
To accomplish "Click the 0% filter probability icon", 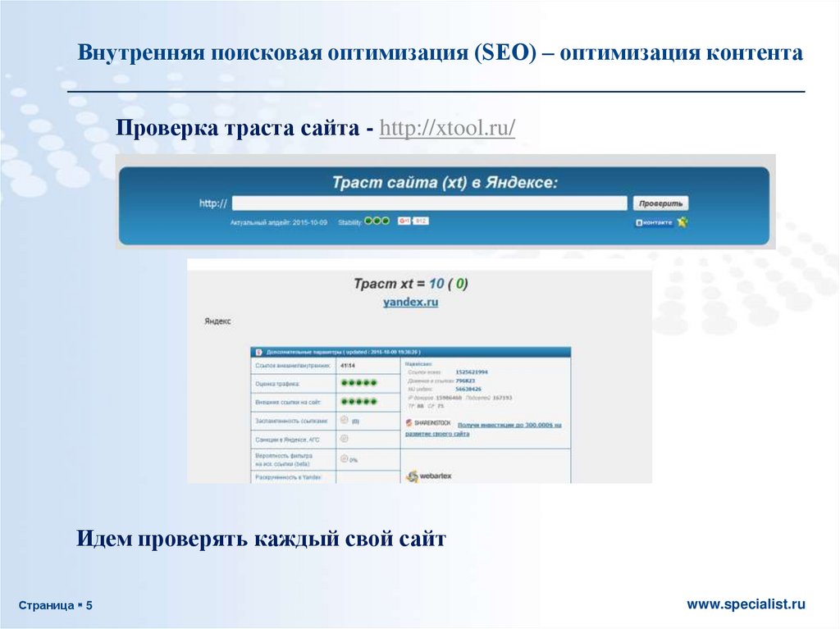I will click(x=345, y=459).
